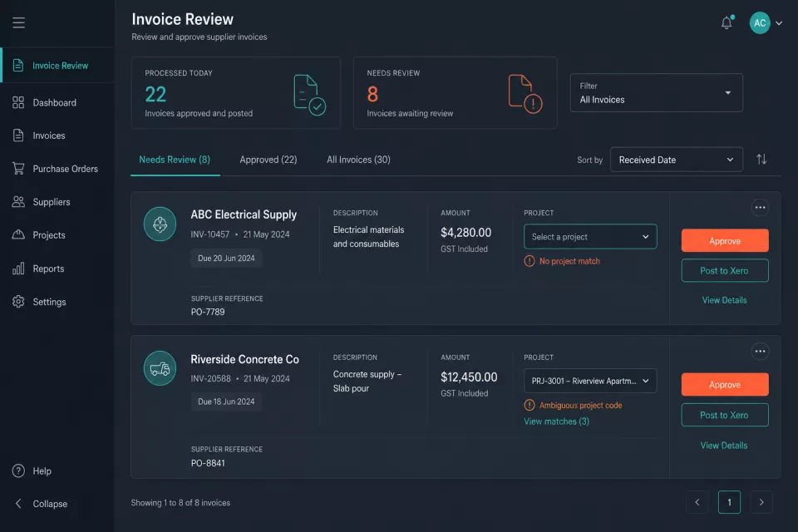Click invoice number INV-10457
The height and width of the screenshot is (532, 798).
click(x=209, y=234)
